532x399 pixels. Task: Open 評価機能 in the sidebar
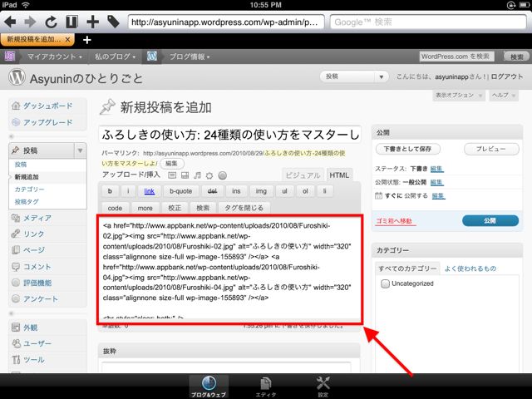pyautogui.click(x=37, y=283)
